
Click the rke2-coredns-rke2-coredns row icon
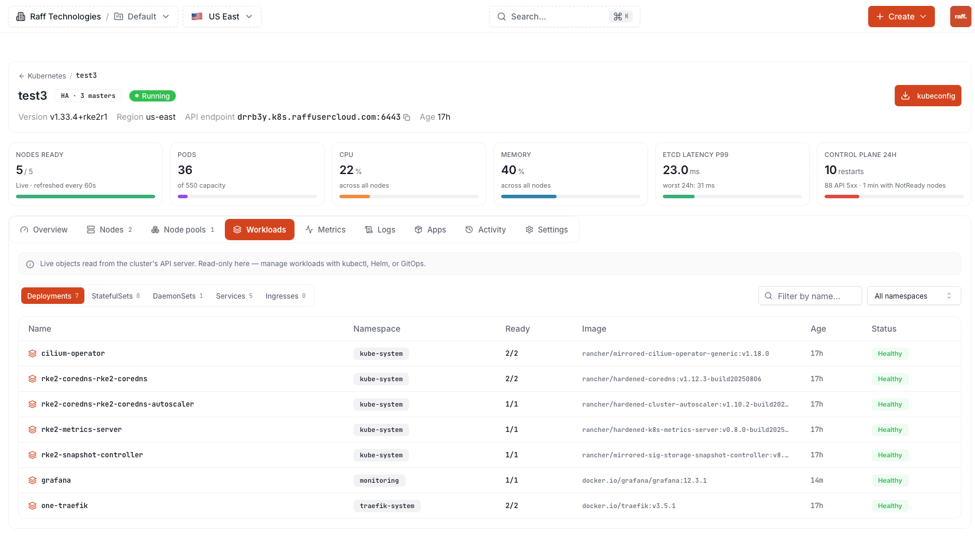point(32,379)
